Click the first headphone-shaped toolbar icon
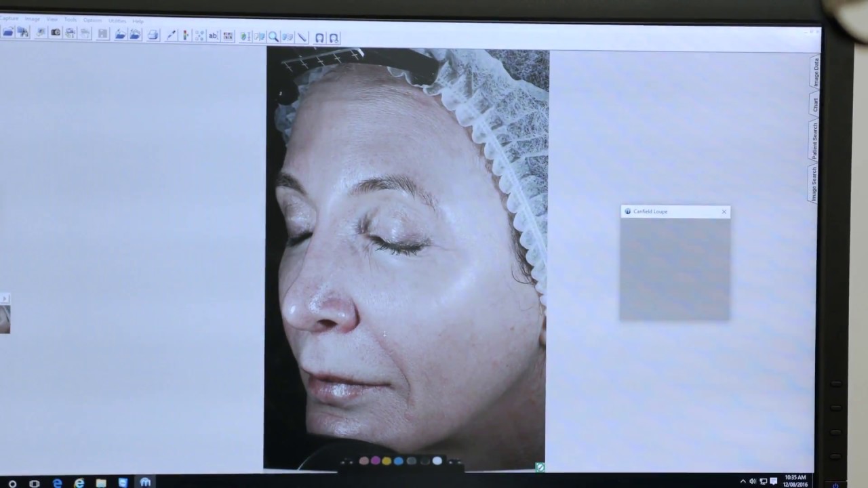This screenshot has height=488, width=868. [x=319, y=38]
